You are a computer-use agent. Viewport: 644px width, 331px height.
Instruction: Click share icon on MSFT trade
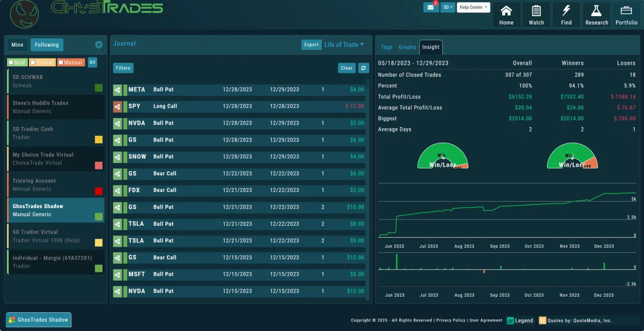118,274
